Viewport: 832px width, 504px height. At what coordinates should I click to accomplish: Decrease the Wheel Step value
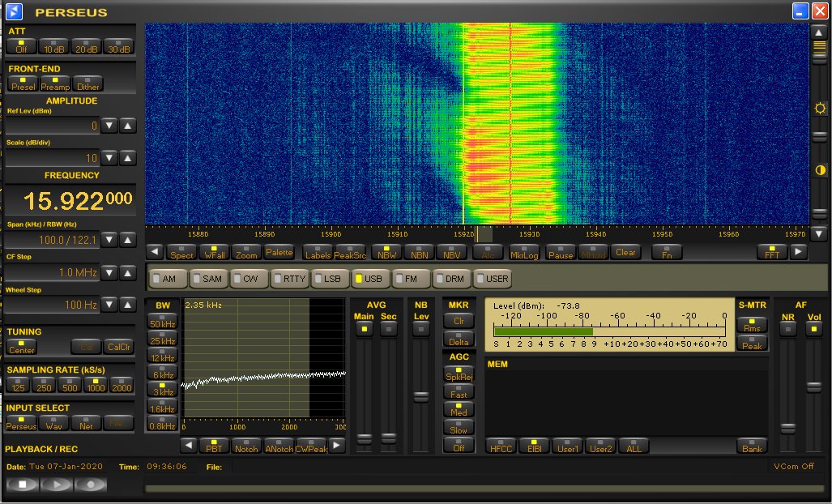pos(109,305)
